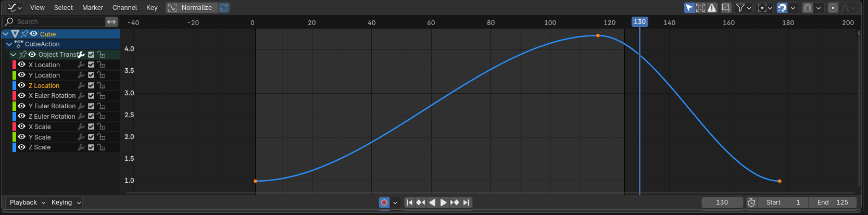
Task: Click the Z Location wrench icon
Action: coord(81,85)
